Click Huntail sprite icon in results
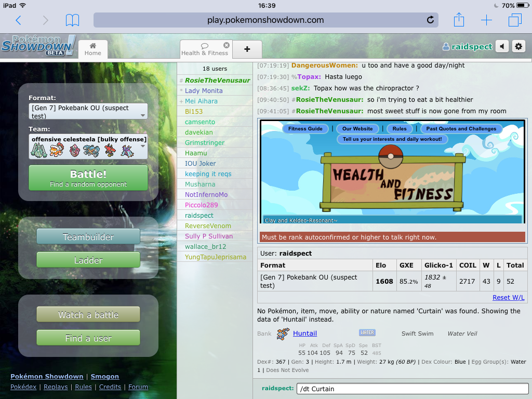This screenshot has height=399, width=532. (x=283, y=334)
